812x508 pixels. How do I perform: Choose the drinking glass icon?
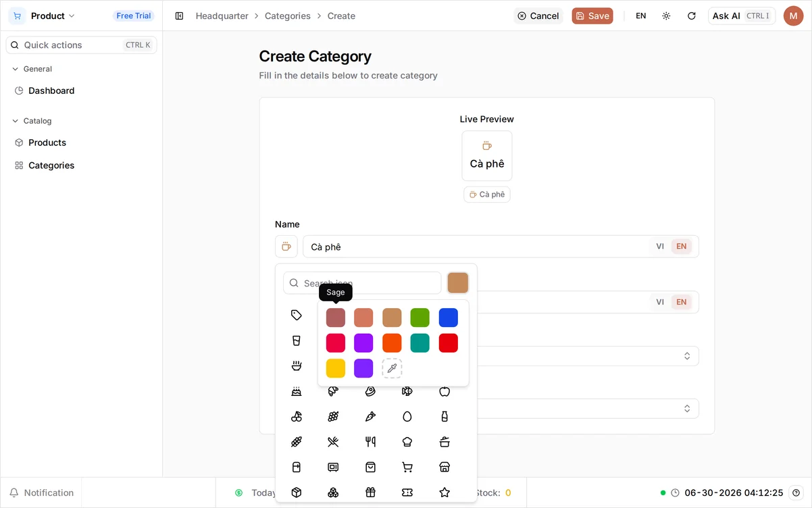(297, 340)
